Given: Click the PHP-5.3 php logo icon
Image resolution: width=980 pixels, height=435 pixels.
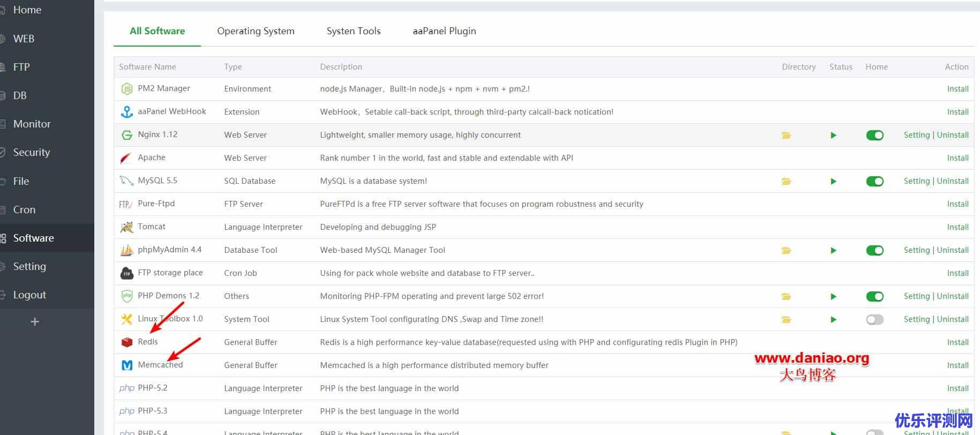Looking at the screenshot, I should pyautogui.click(x=126, y=411).
